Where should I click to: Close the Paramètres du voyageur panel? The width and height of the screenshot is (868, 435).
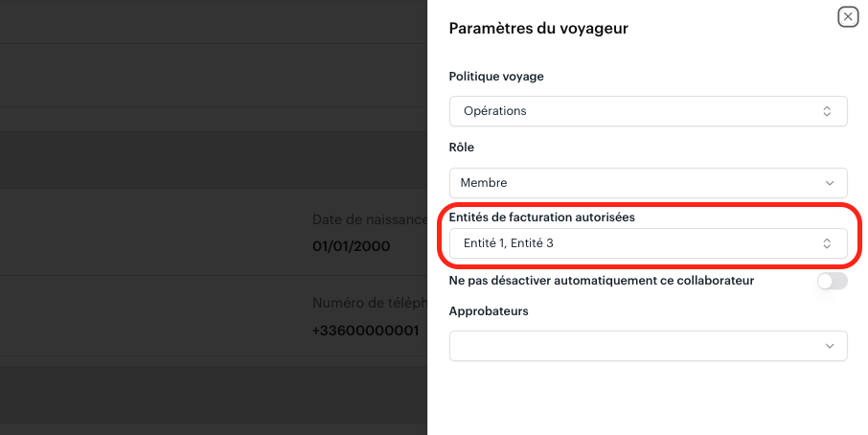[x=848, y=17]
